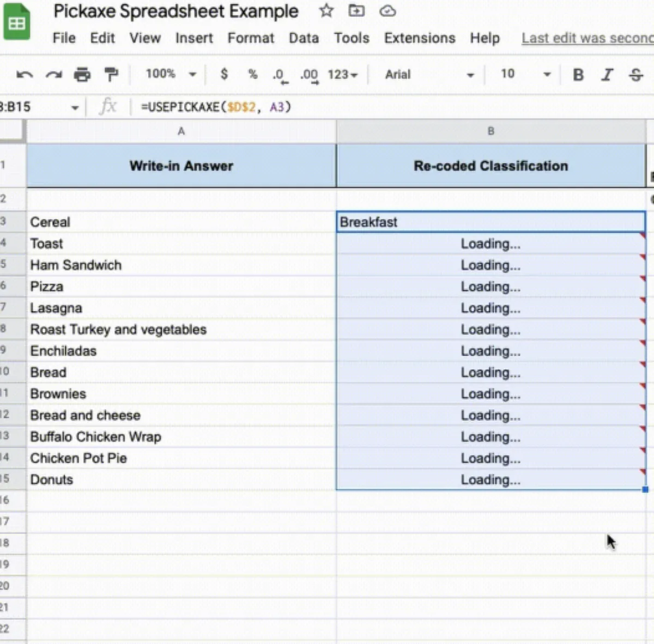Open the Extensions menu
The width and height of the screenshot is (654, 644).
coord(419,38)
